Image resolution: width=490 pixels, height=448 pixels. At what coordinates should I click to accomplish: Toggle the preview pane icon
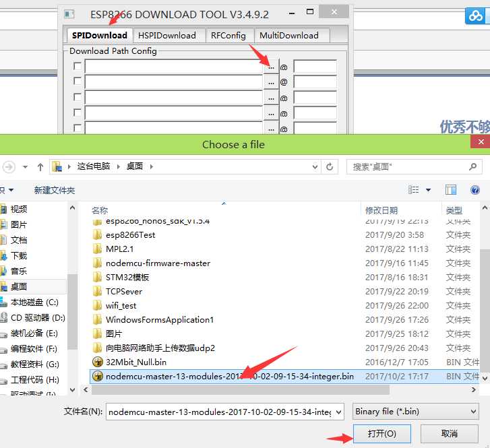point(451,189)
